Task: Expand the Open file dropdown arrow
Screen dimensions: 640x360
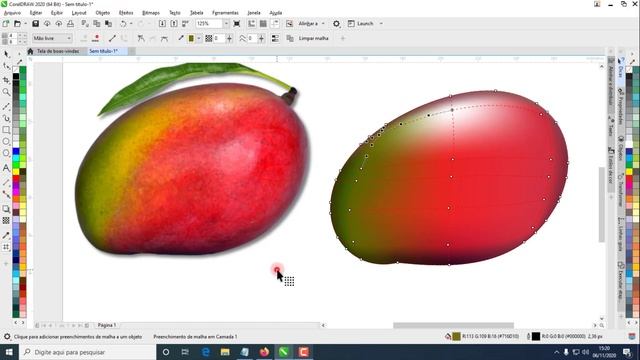Action: 25,24
